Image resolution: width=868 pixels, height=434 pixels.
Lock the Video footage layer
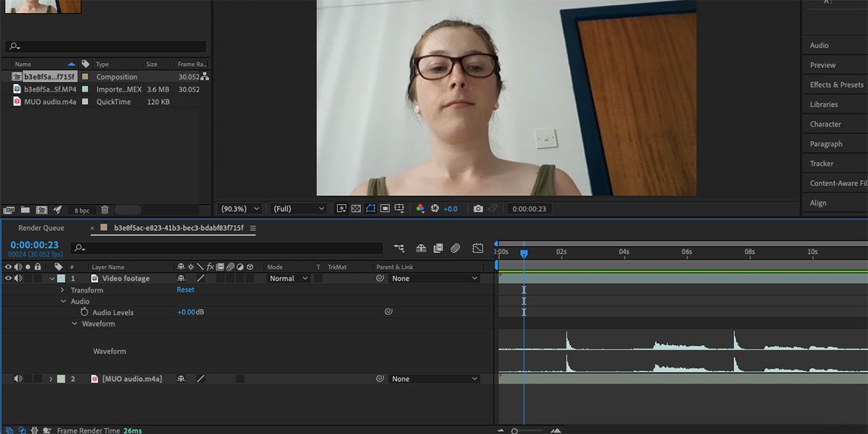38,278
